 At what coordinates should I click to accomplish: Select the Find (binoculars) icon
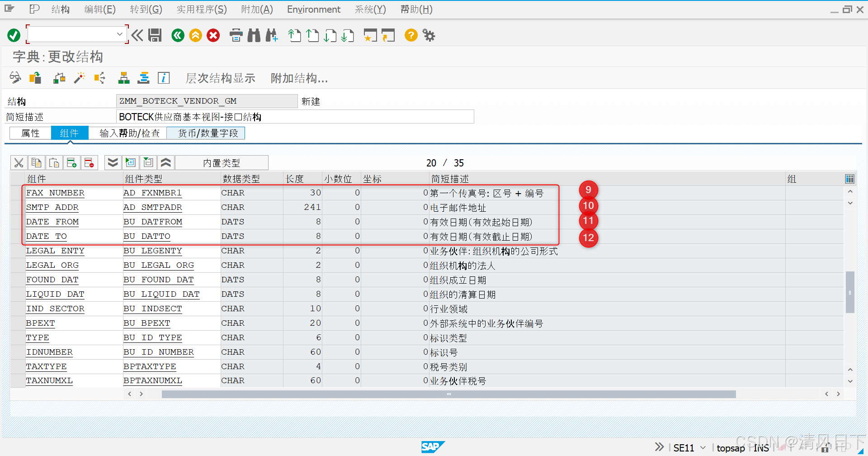tap(254, 35)
